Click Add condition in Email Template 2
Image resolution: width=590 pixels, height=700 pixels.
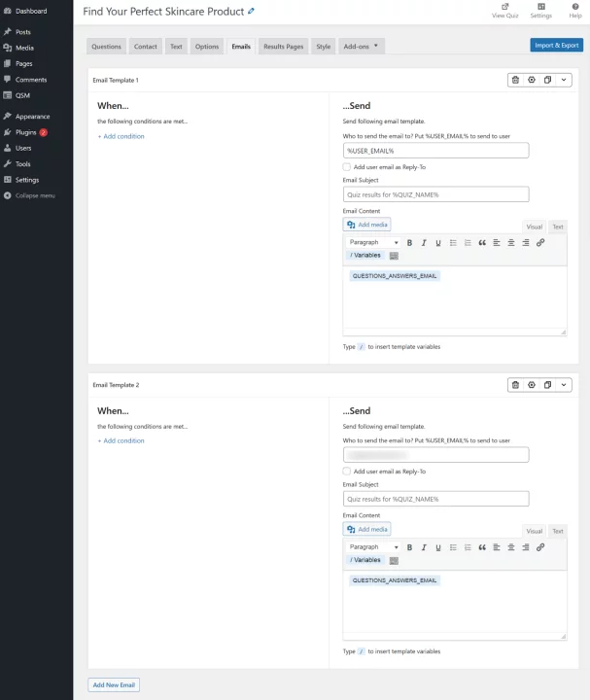pyautogui.click(x=121, y=440)
